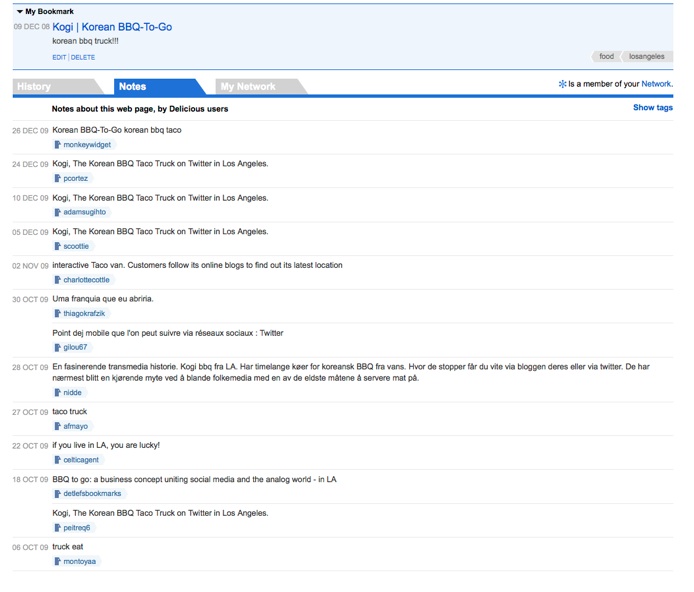Click note 'Uma franquia que eu abriria.'
Screen dimensions: 694x592
[x=103, y=299]
